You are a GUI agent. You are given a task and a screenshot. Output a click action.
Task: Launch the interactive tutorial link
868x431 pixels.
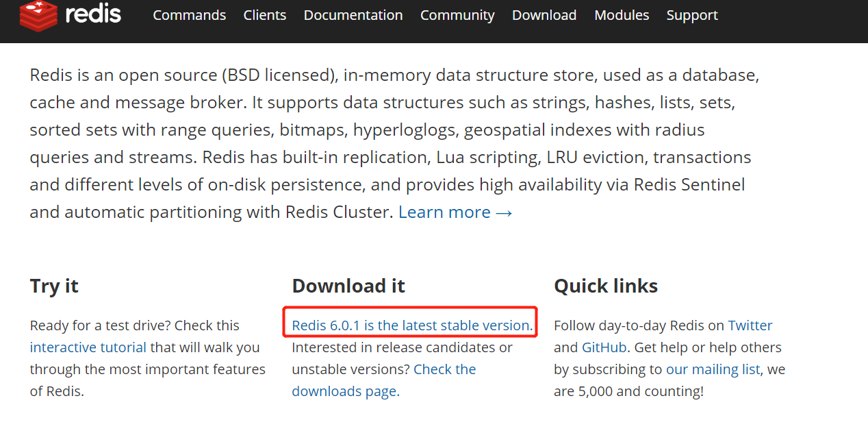pyautogui.click(x=88, y=347)
